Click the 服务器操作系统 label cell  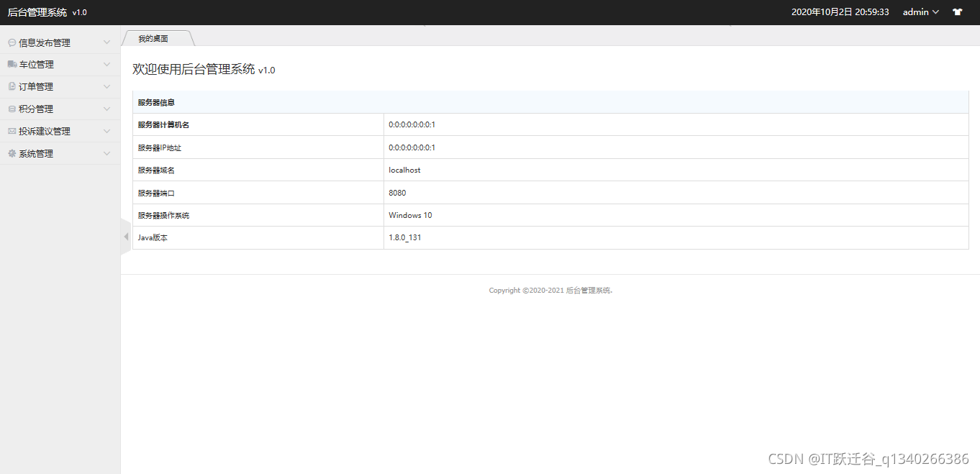tap(258, 215)
